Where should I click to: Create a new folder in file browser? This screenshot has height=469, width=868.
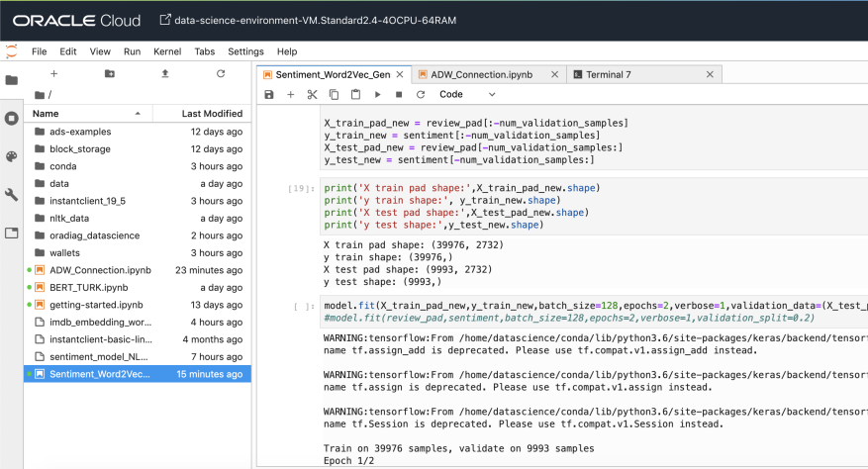coord(109,73)
